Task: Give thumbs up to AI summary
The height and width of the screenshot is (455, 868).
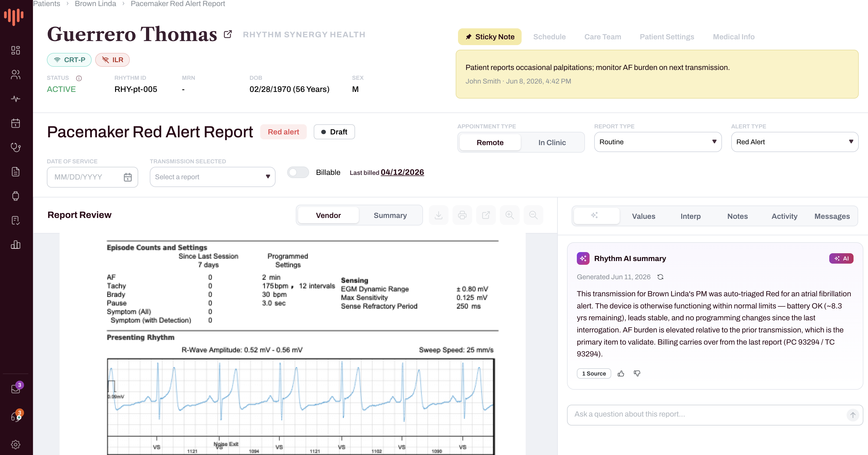Action: click(x=621, y=373)
